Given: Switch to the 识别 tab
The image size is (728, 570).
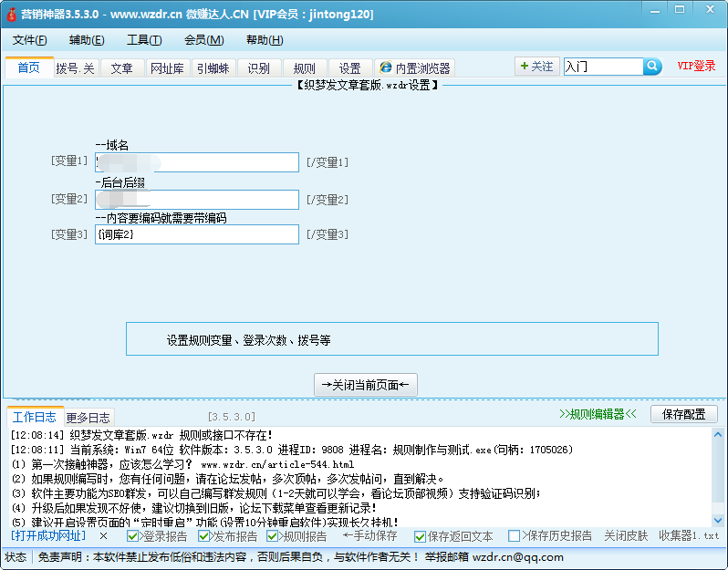Looking at the screenshot, I should [x=258, y=68].
